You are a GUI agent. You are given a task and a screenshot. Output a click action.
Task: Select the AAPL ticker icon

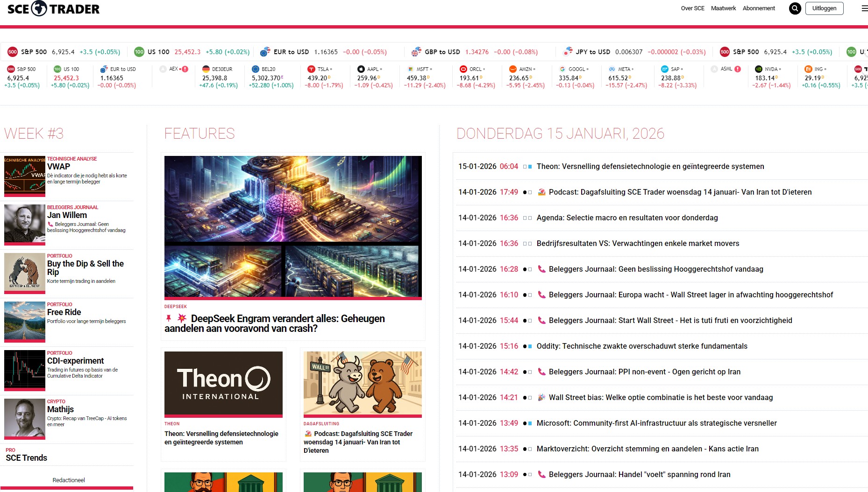pyautogui.click(x=361, y=69)
